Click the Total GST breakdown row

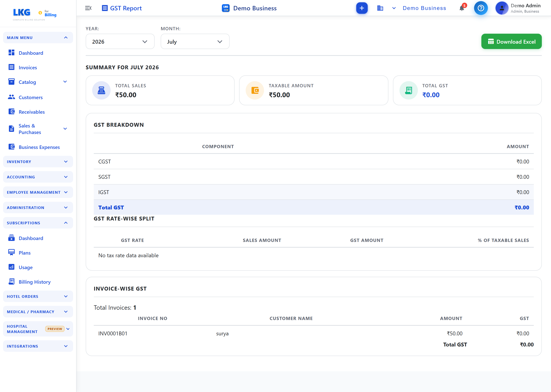pyautogui.click(x=313, y=207)
